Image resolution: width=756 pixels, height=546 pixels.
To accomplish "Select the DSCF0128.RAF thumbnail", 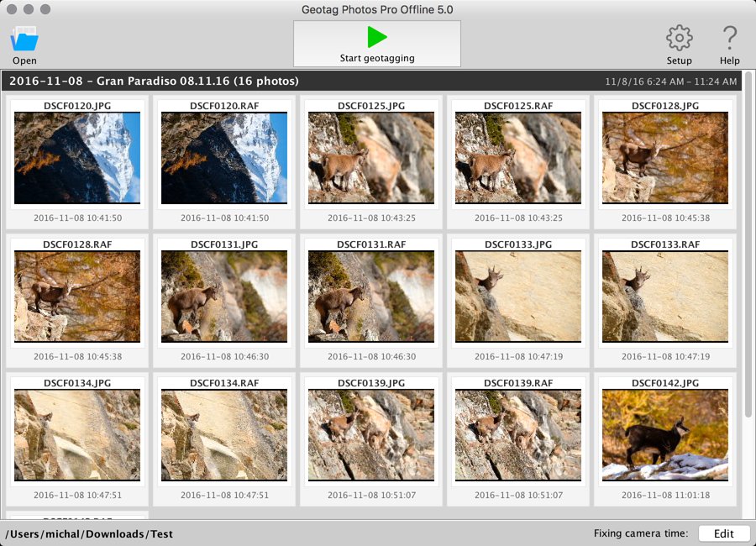I will (x=77, y=297).
